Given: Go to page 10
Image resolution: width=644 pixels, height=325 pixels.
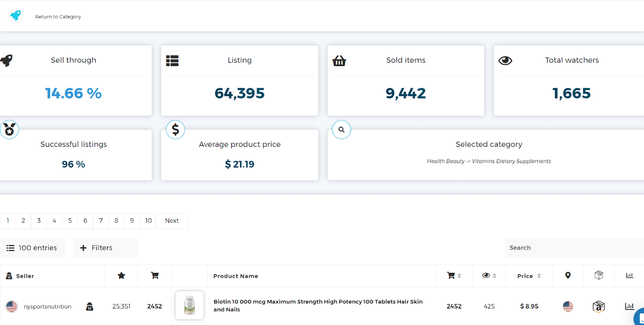Looking at the screenshot, I should coord(148,221).
